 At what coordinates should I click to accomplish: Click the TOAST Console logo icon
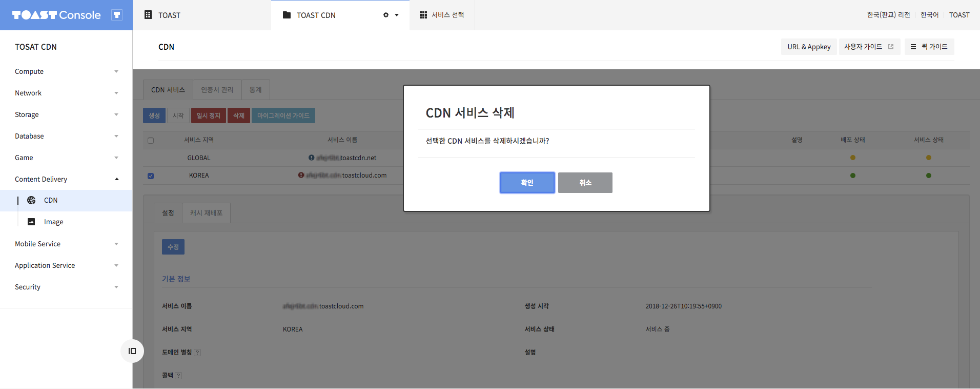click(117, 15)
